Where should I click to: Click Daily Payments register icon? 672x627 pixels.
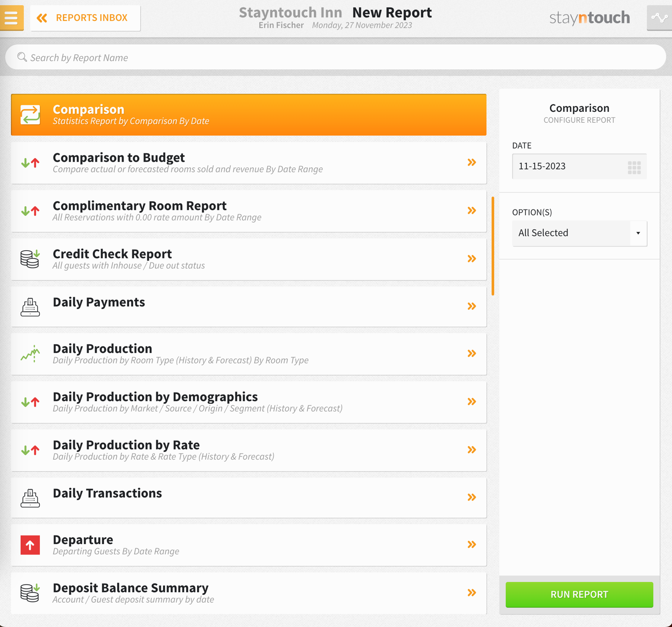tap(30, 307)
